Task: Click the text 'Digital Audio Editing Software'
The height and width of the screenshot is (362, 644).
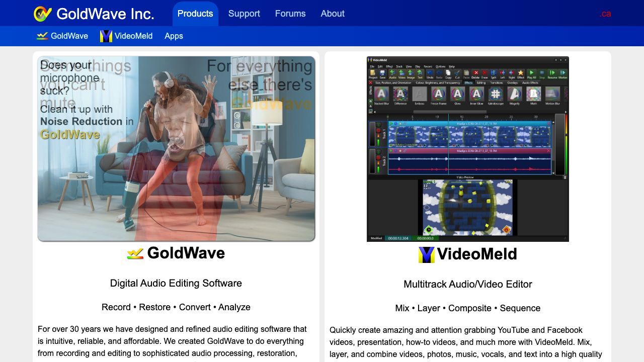Action: tap(176, 283)
